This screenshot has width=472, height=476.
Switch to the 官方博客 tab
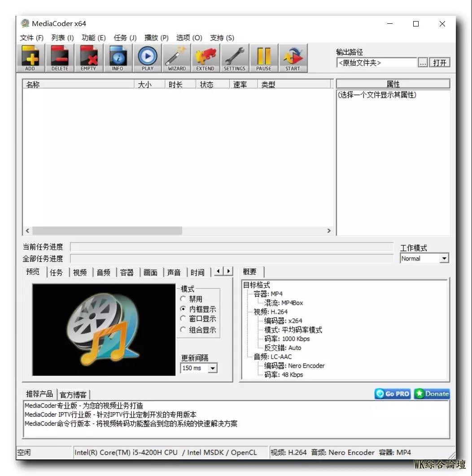point(73,395)
